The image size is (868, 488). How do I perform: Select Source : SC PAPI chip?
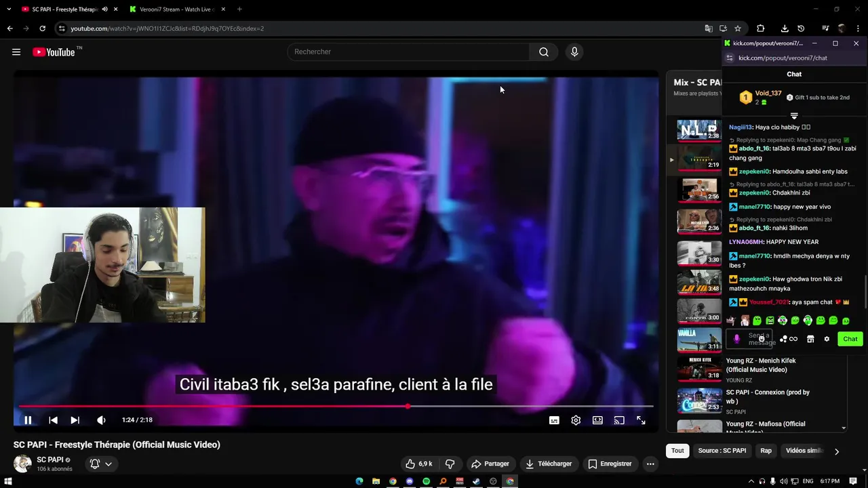[722, 451]
